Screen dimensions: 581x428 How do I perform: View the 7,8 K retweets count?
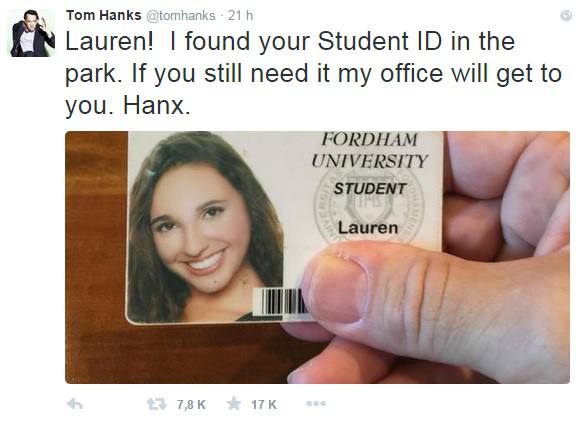pos(191,404)
